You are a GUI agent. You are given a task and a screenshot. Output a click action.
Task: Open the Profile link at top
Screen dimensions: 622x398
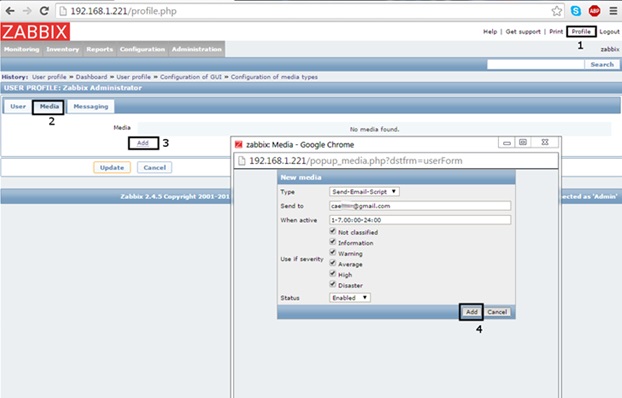[x=581, y=32]
